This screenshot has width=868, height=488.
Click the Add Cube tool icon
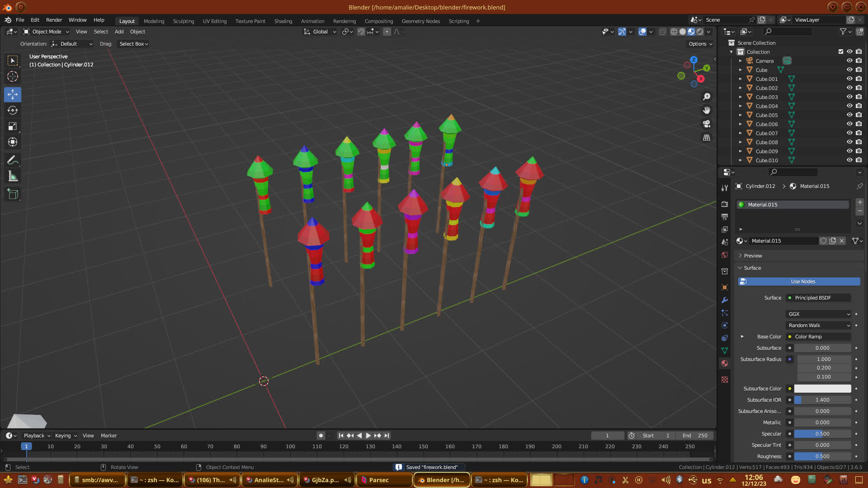point(13,194)
